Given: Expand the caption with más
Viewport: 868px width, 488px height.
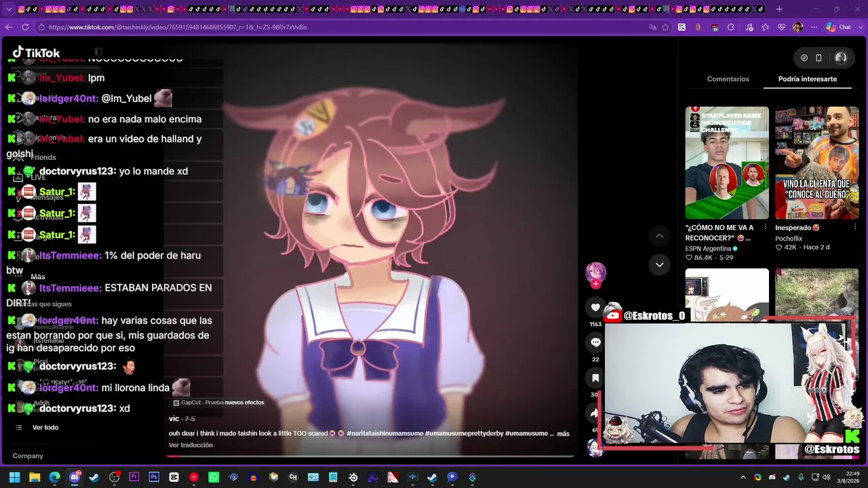Looking at the screenshot, I should (563, 434).
